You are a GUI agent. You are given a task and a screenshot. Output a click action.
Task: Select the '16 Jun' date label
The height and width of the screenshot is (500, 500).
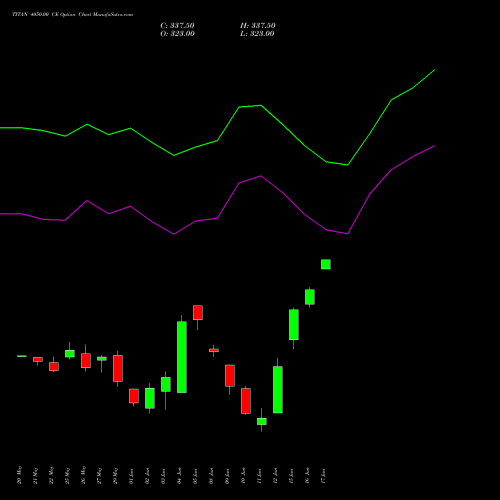pos(307,476)
